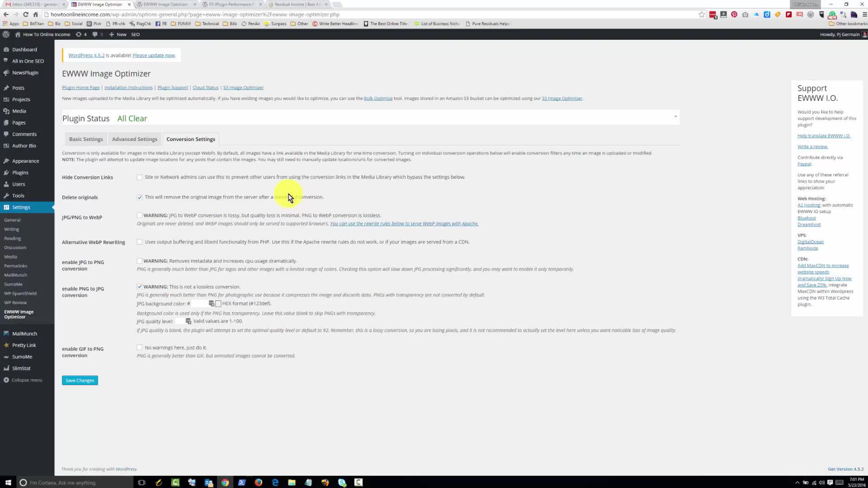The image size is (868, 488).
Task: Open Social bookmarks folder
Action: click(74, 23)
